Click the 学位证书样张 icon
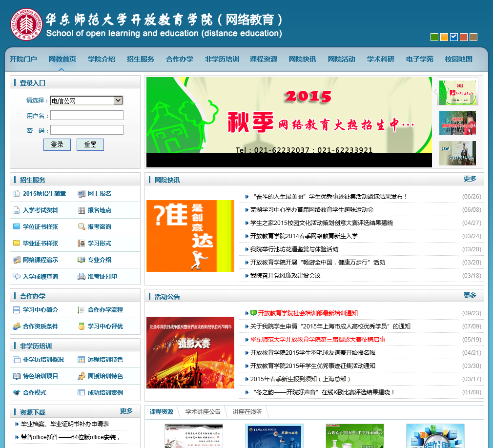The image size is (493, 448). (16, 226)
